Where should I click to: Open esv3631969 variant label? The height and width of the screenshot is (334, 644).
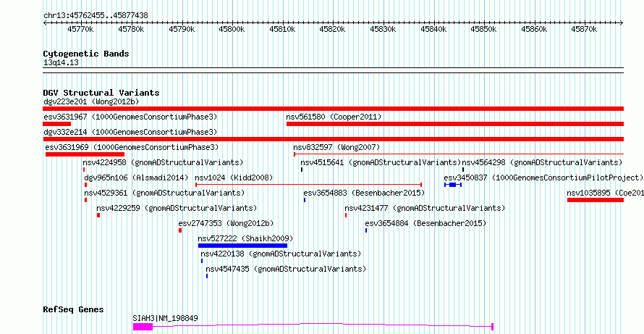(x=132, y=147)
